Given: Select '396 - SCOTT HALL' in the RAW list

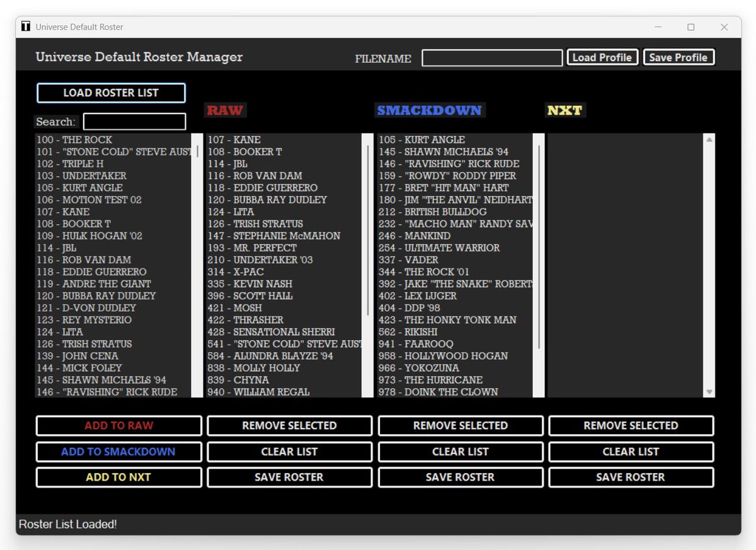Looking at the screenshot, I should (284, 295).
